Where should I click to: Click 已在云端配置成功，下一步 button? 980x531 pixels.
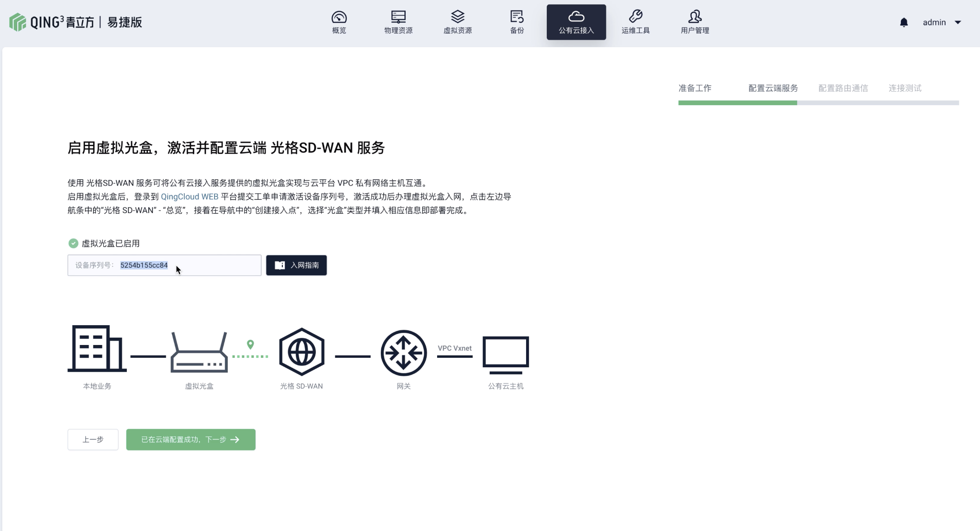click(x=191, y=439)
